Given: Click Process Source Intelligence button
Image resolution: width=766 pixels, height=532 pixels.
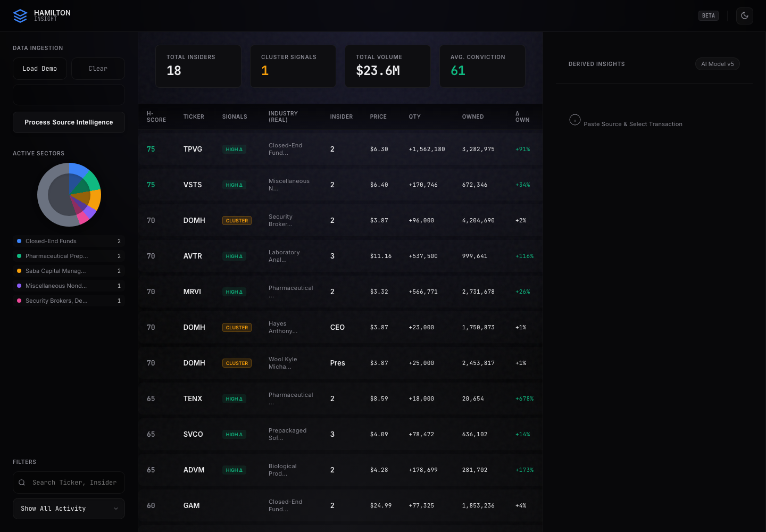Looking at the screenshot, I should 69,122.
